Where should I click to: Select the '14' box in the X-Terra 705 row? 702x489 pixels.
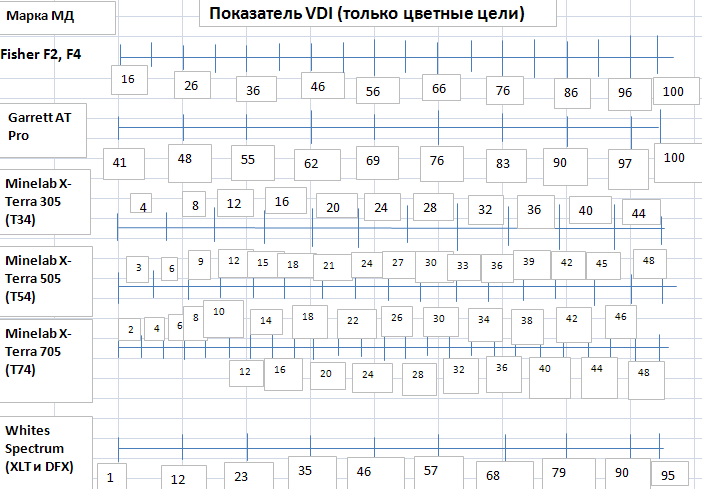coord(266,322)
